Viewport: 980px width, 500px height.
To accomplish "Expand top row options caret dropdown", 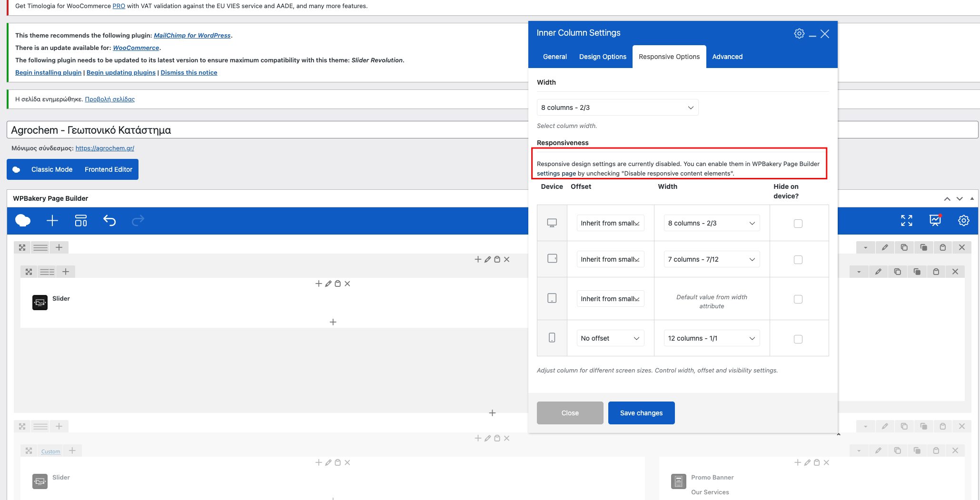I will click(x=865, y=247).
